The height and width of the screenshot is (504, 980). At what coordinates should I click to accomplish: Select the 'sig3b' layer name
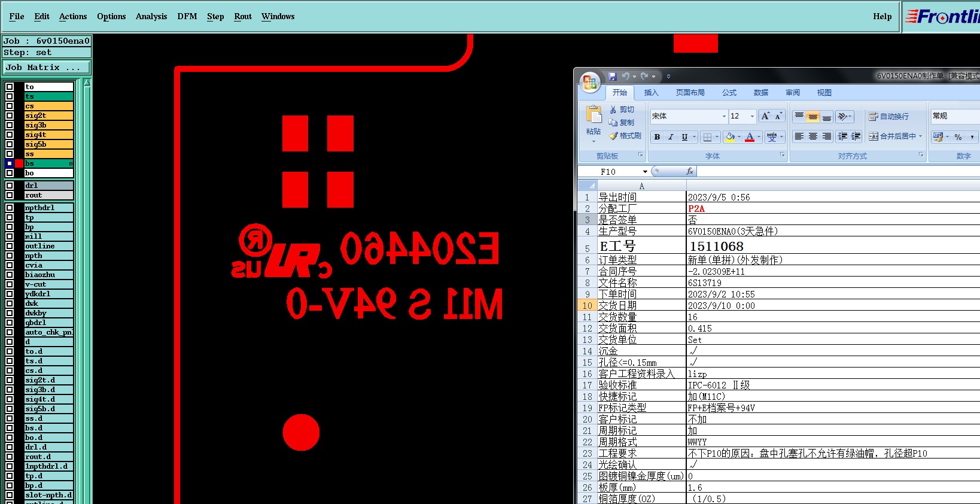tap(48, 125)
